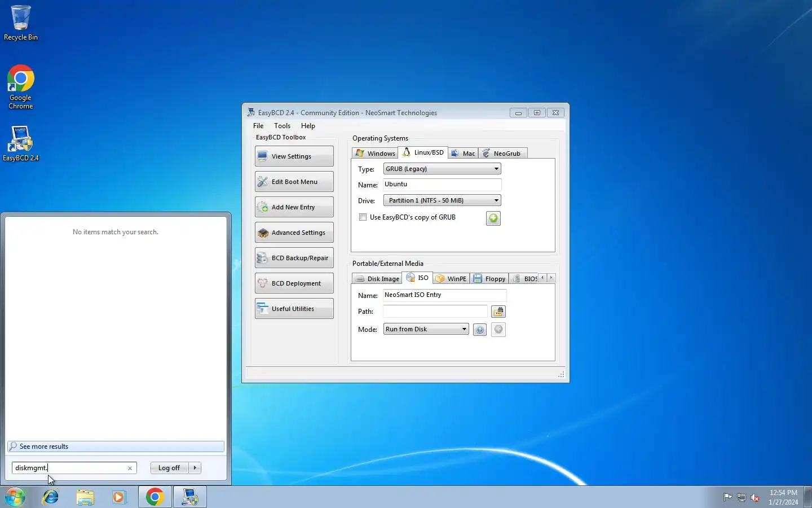The height and width of the screenshot is (508, 812).
Task: Click the EasyBCD taskbar icon
Action: click(x=190, y=497)
